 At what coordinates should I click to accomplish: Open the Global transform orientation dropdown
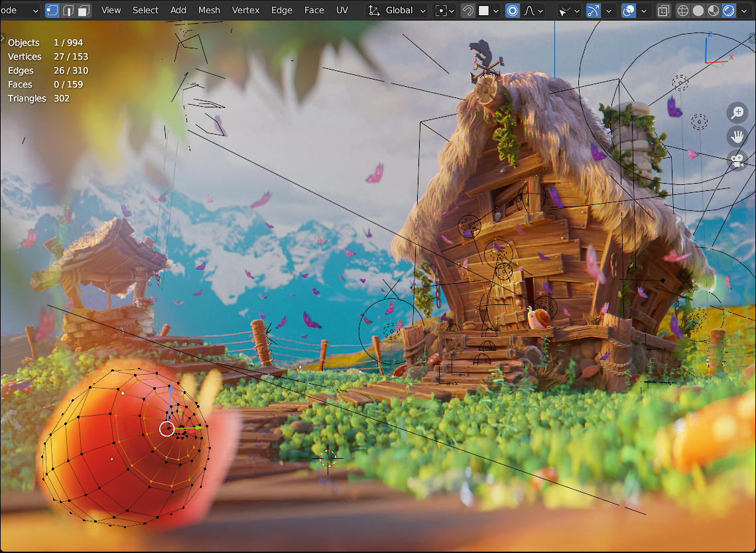398,11
